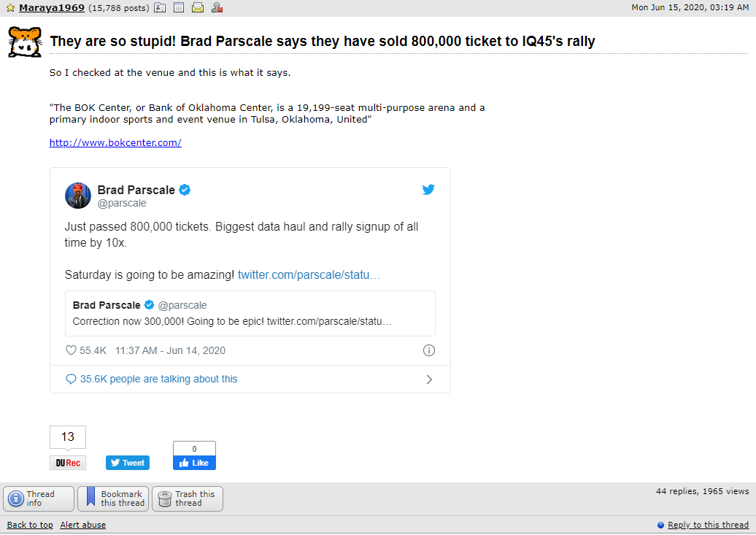
Task: Click Reply to this thread link
Action: (708, 525)
